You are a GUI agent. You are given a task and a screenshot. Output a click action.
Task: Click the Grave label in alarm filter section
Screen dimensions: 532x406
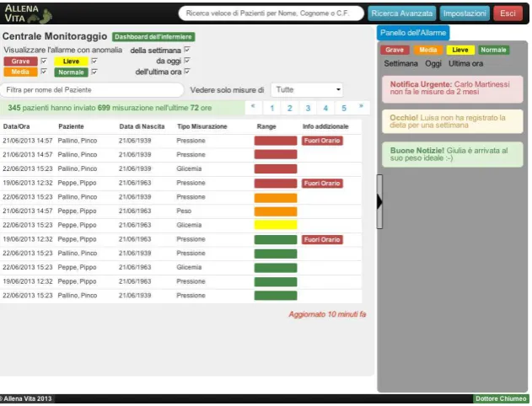[20, 61]
